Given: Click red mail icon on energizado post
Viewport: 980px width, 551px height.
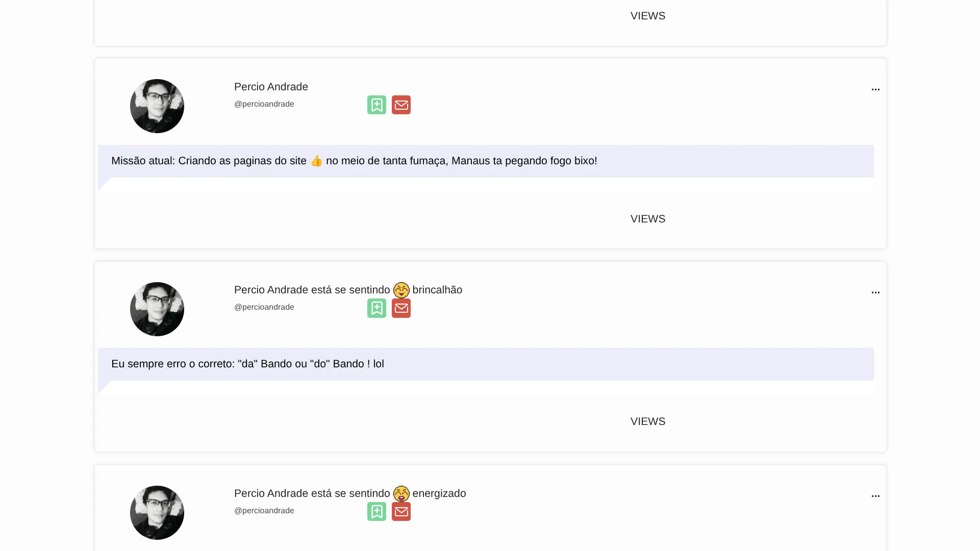Looking at the screenshot, I should pos(401,512).
